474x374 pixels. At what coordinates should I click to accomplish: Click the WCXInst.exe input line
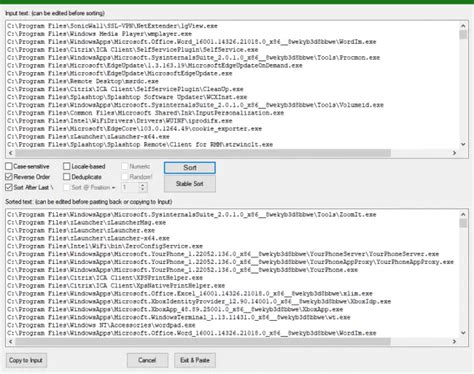click(x=127, y=97)
